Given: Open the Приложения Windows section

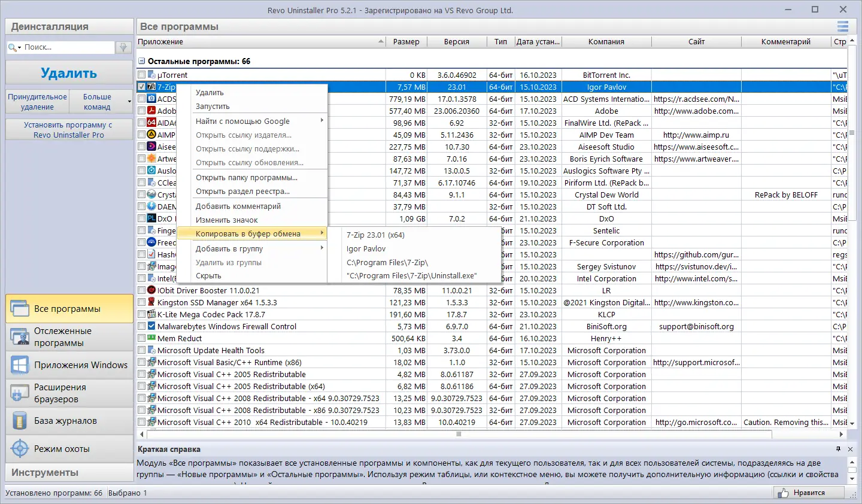Looking at the screenshot, I should click(x=69, y=365).
